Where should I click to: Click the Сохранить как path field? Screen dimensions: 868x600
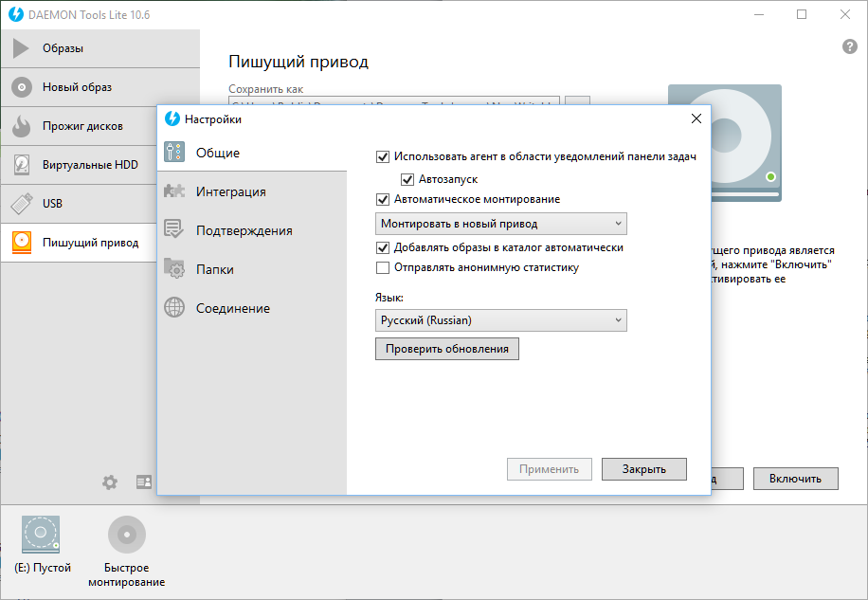pyautogui.click(x=394, y=100)
